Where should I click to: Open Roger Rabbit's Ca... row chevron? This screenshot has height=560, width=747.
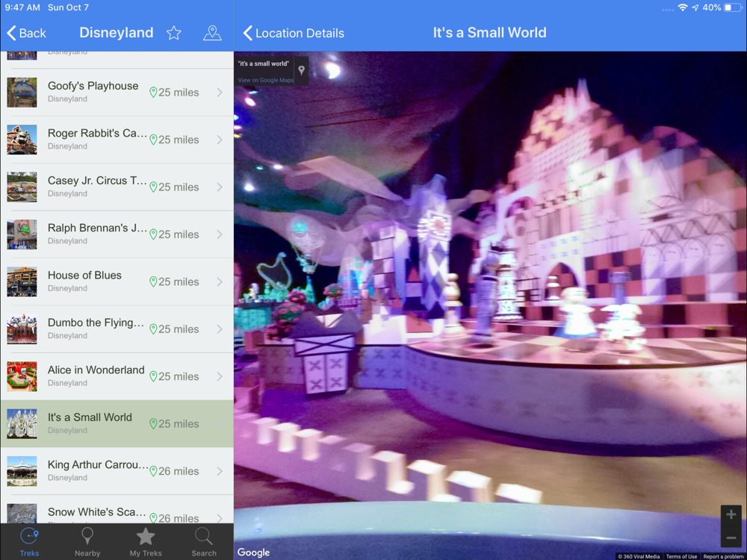coord(220,140)
